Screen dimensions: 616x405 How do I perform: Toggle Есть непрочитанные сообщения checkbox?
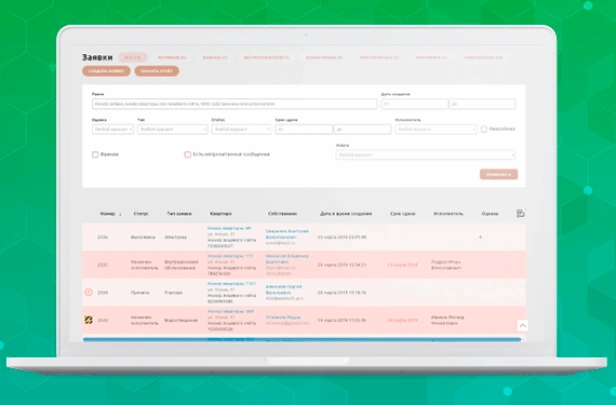(x=187, y=155)
